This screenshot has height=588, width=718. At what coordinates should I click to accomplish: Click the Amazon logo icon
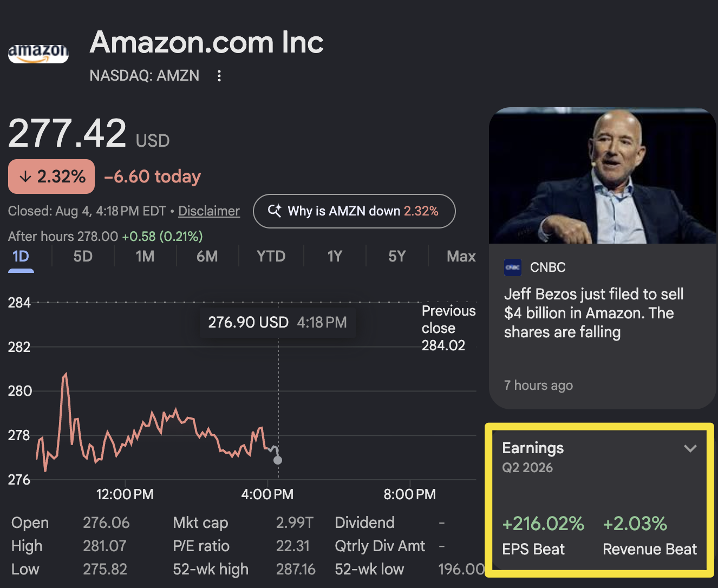[x=38, y=53]
